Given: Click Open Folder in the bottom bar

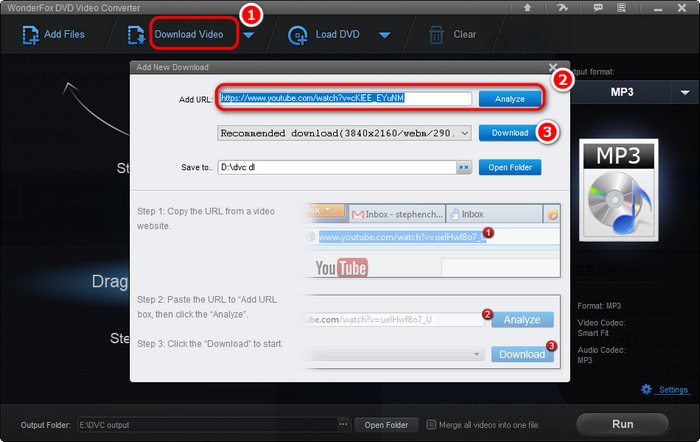Looking at the screenshot, I should coord(386,425).
